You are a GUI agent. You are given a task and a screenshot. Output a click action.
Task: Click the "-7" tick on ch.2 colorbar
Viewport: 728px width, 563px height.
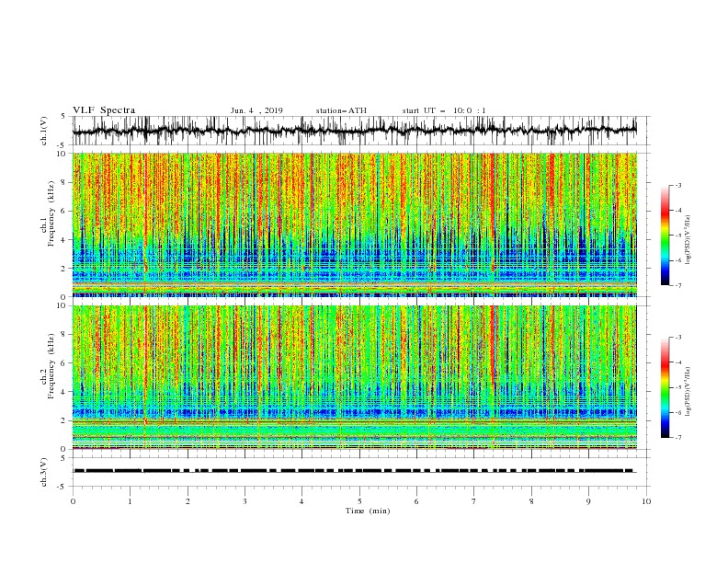tap(677, 438)
